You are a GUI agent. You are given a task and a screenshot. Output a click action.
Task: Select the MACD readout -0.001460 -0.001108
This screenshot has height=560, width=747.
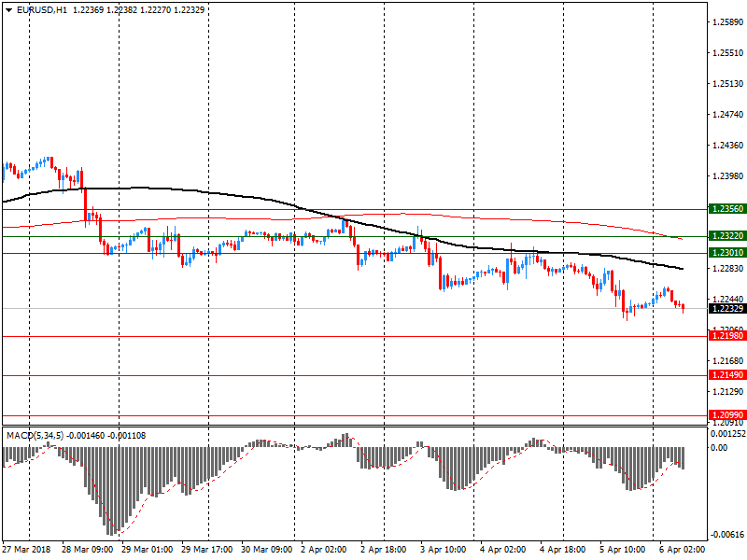tap(106, 435)
